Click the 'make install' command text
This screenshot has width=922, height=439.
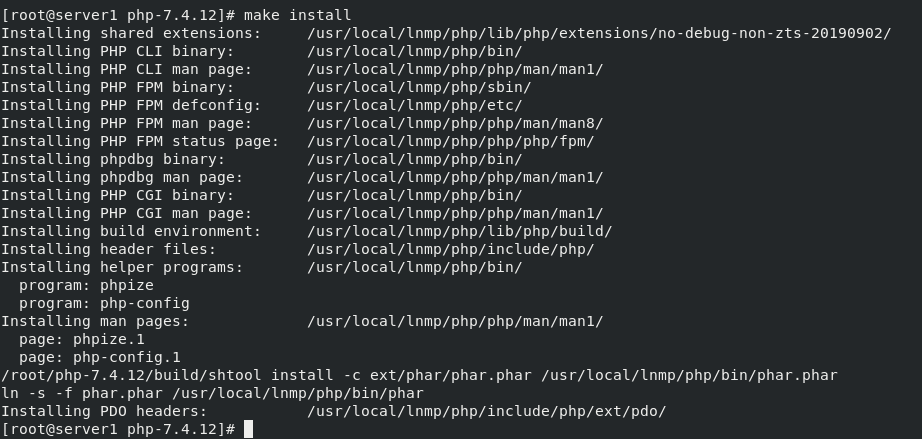(x=298, y=15)
